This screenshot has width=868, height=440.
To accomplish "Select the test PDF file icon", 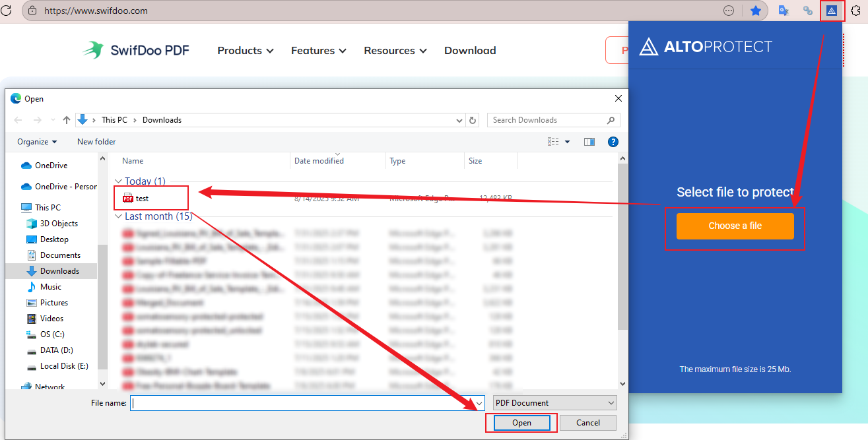I will point(128,199).
